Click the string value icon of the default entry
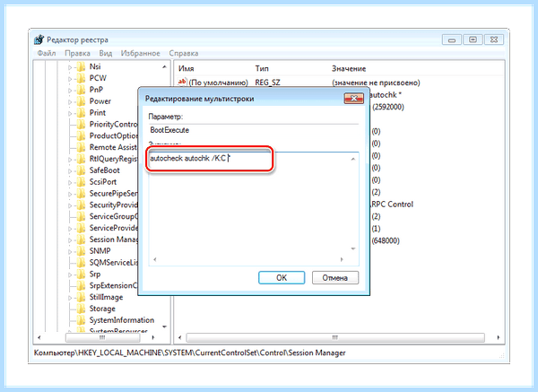The width and height of the screenshot is (538, 392). 182,82
